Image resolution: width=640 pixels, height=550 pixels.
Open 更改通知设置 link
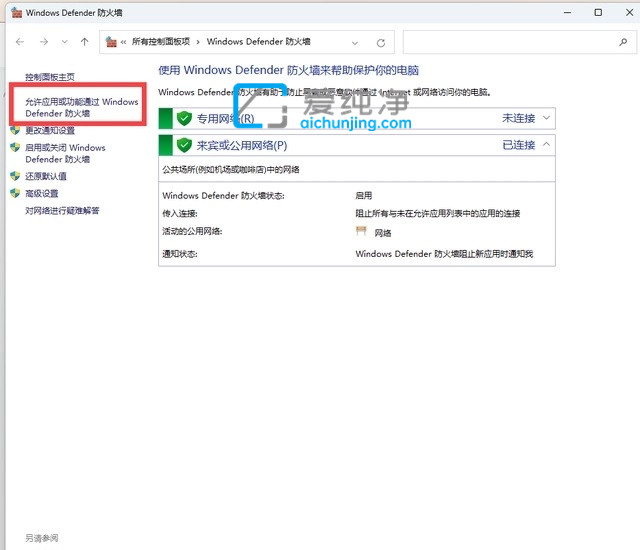click(x=50, y=131)
